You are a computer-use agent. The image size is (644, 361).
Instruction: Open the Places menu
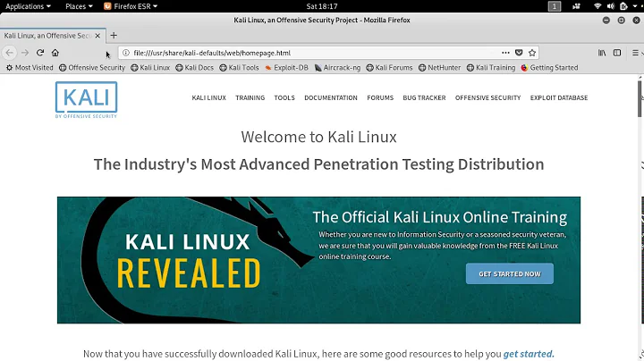[79, 6]
